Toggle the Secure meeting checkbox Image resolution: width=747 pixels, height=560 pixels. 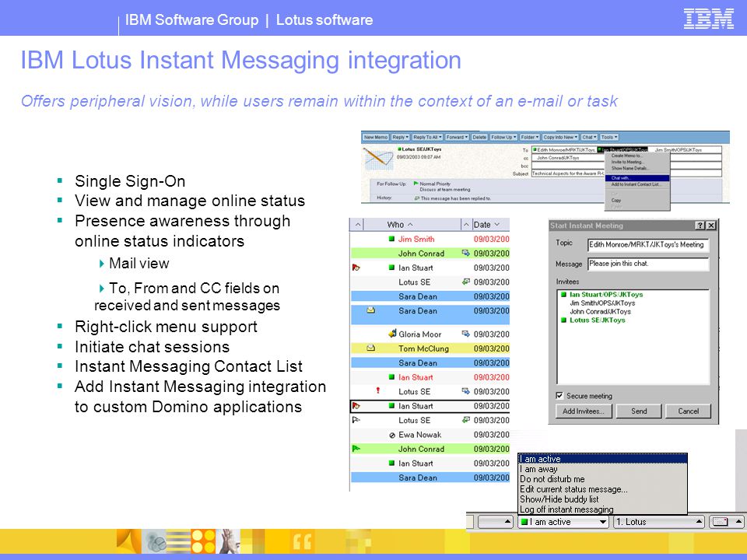coord(559,396)
